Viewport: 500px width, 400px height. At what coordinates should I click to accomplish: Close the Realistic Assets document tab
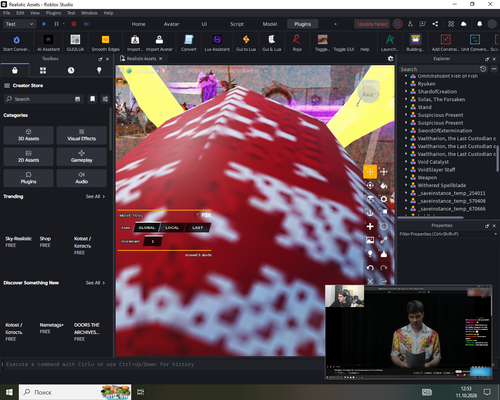pos(160,58)
